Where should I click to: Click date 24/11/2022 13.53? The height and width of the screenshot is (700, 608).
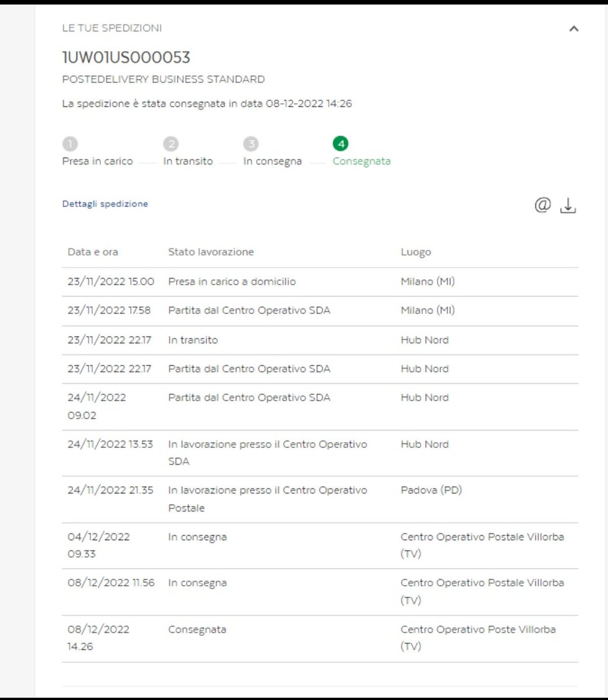(x=110, y=444)
